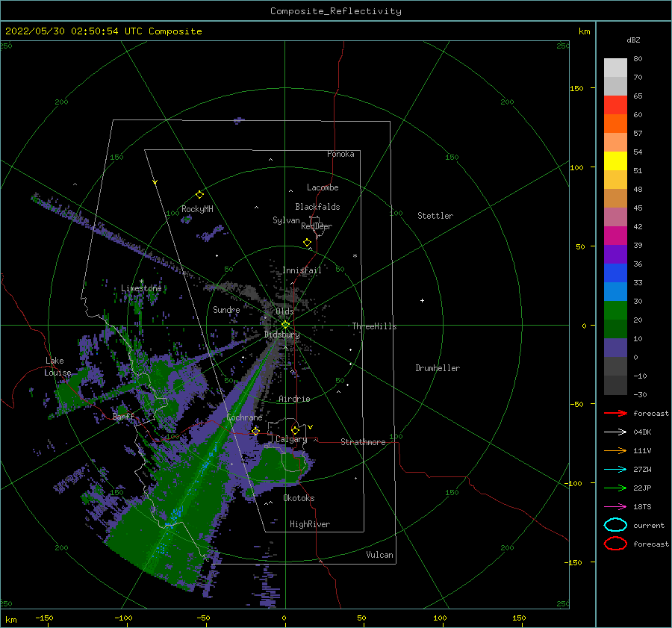
Task: Click the Vulcan label
Action: click(379, 555)
